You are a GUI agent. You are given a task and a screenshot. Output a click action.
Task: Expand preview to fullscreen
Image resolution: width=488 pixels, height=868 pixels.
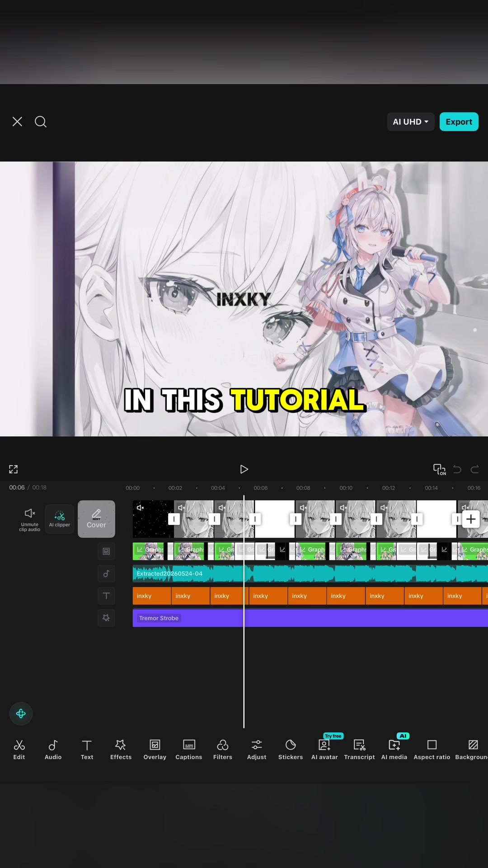tap(14, 469)
